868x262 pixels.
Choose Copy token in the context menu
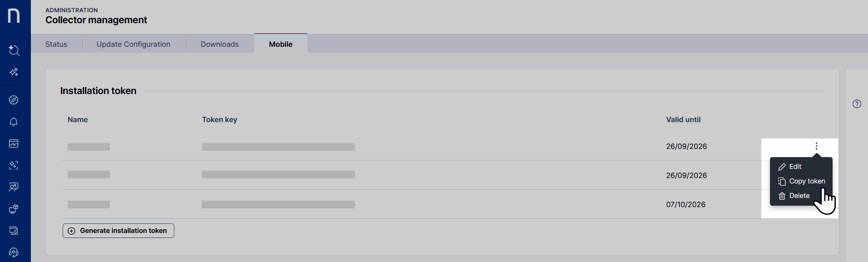807,181
